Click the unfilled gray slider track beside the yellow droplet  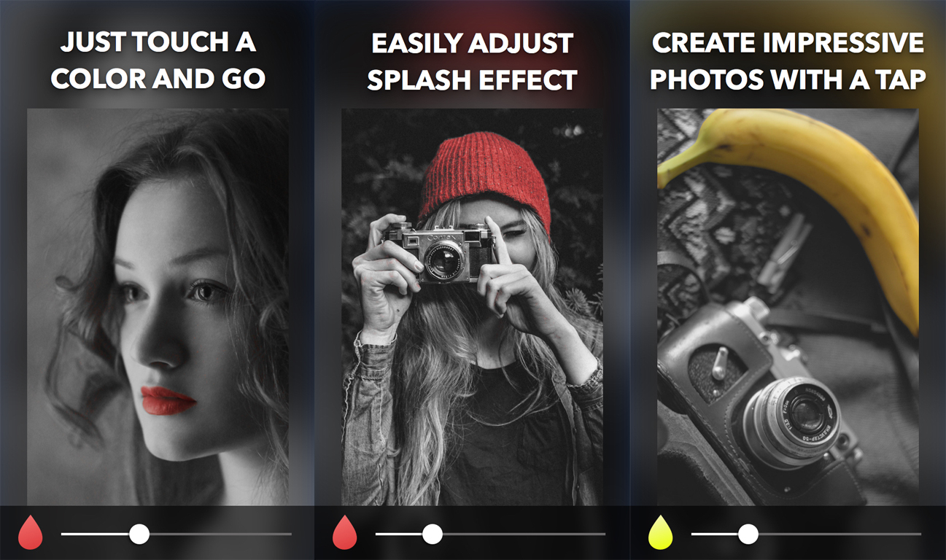pos(840,534)
